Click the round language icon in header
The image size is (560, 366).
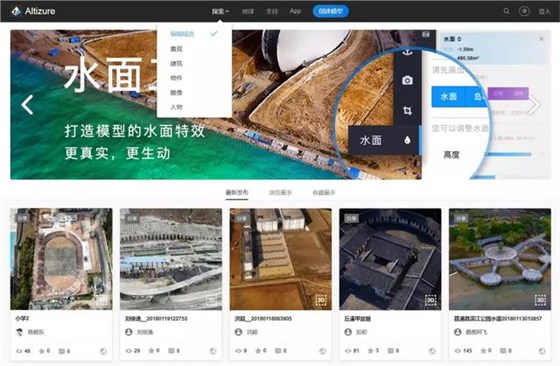tap(524, 11)
